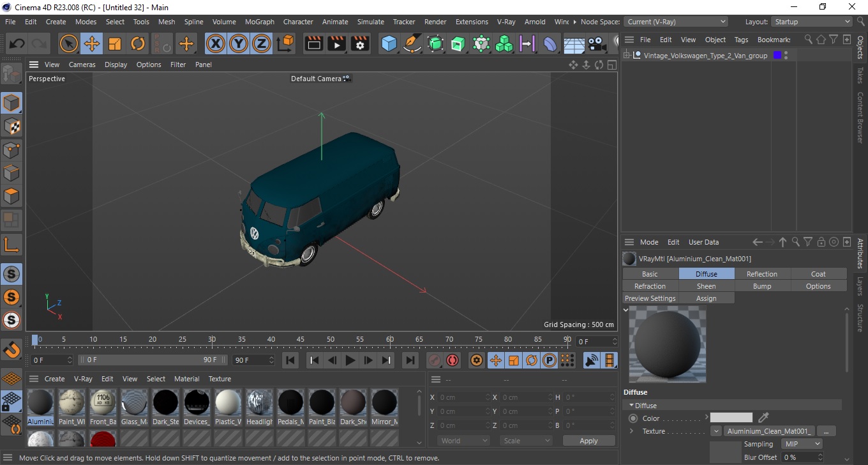
Task: Open the Coat tab
Action: [818, 274]
